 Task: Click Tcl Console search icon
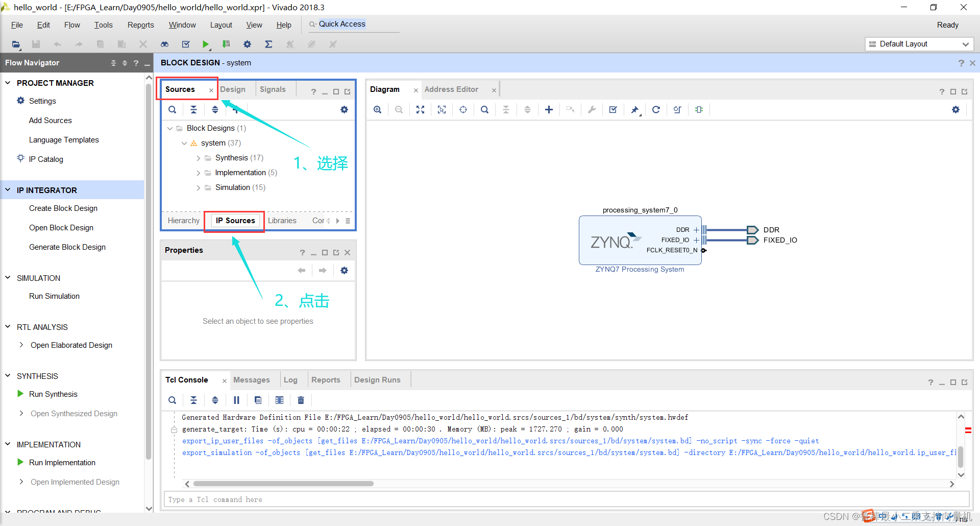coord(173,400)
